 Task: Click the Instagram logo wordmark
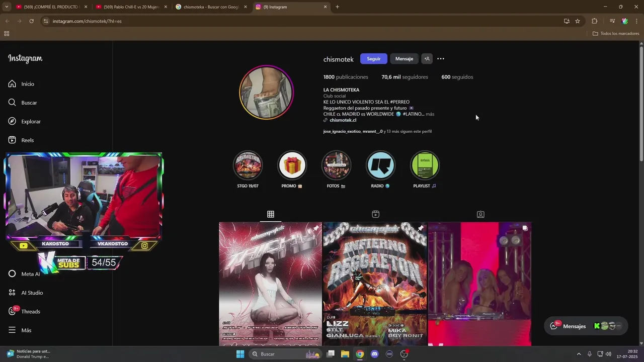25,58
